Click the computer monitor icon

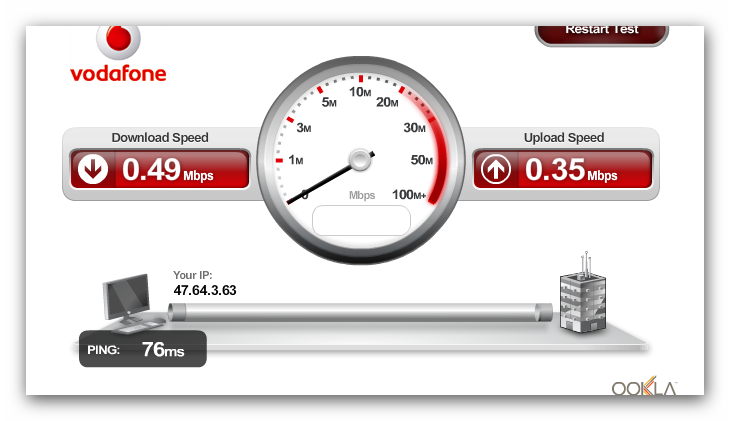(x=132, y=303)
